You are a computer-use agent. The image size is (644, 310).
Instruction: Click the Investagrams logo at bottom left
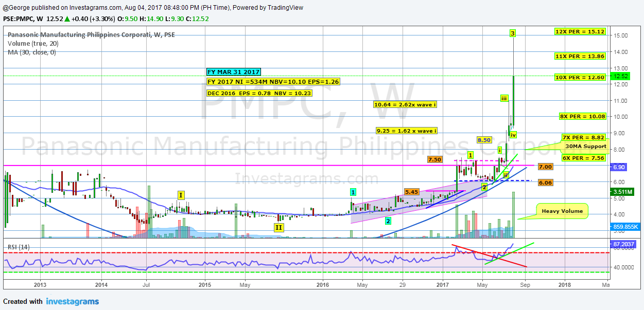coord(72,302)
